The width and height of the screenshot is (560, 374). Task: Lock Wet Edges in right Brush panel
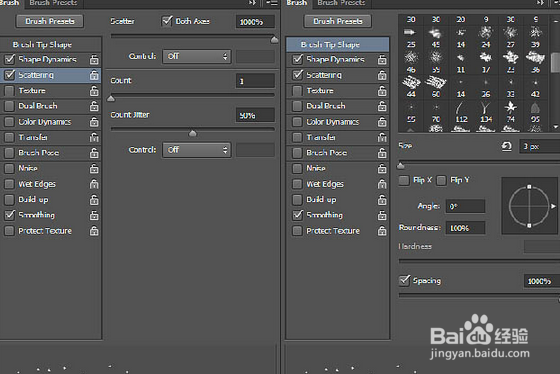(x=382, y=184)
